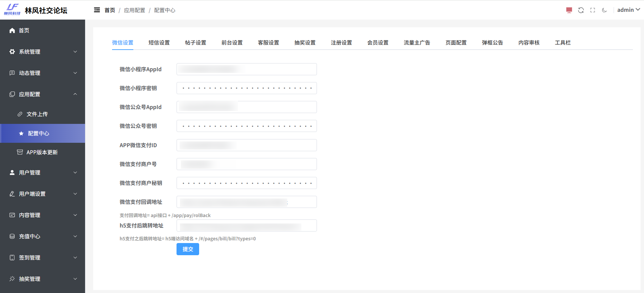
Task: Expand the 充值中心 menu chevron
Action: [75, 236]
